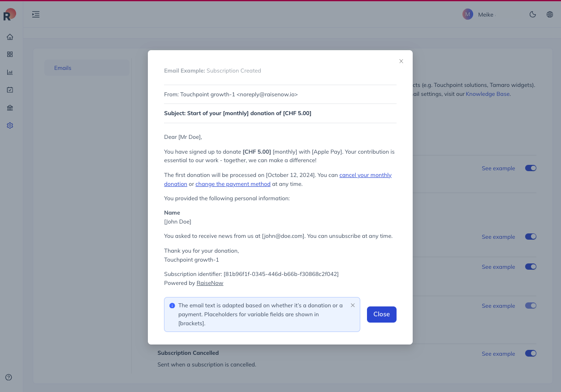Dismiss the blue info notice
Screen dimensions: 561x392
click(x=353, y=305)
